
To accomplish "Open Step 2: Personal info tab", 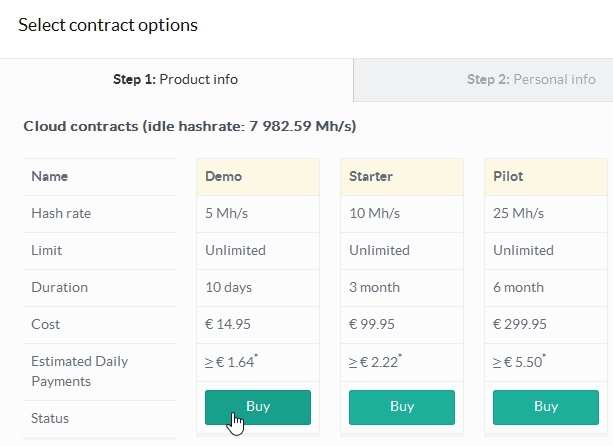I will point(483,80).
